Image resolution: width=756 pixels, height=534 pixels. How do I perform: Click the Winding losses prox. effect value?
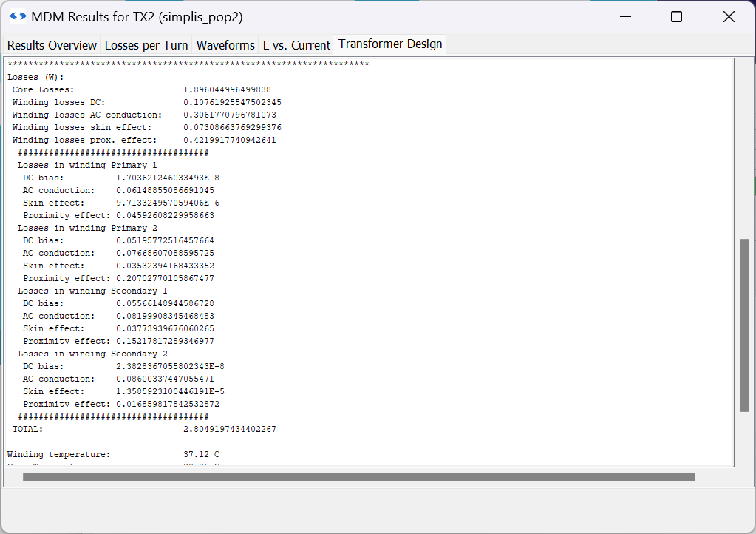coord(229,140)
